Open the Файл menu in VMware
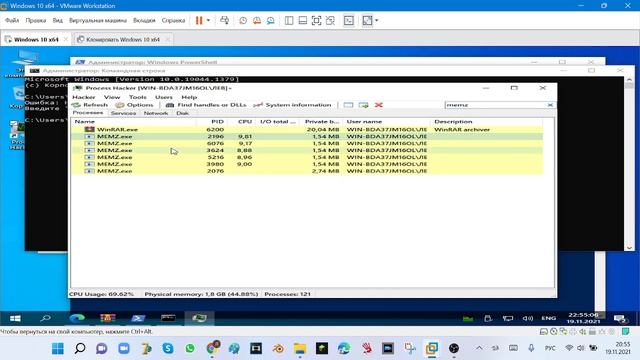Viewport: 640px width, 360px height. (12, 20)
